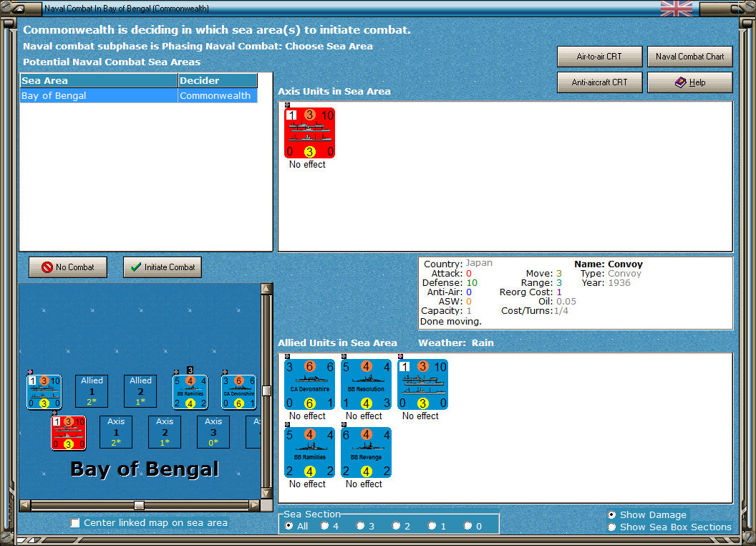The image size is (756, 546).
Task: Click the Name: Convoy text in unit details
Action: click(x=609, y=264)
